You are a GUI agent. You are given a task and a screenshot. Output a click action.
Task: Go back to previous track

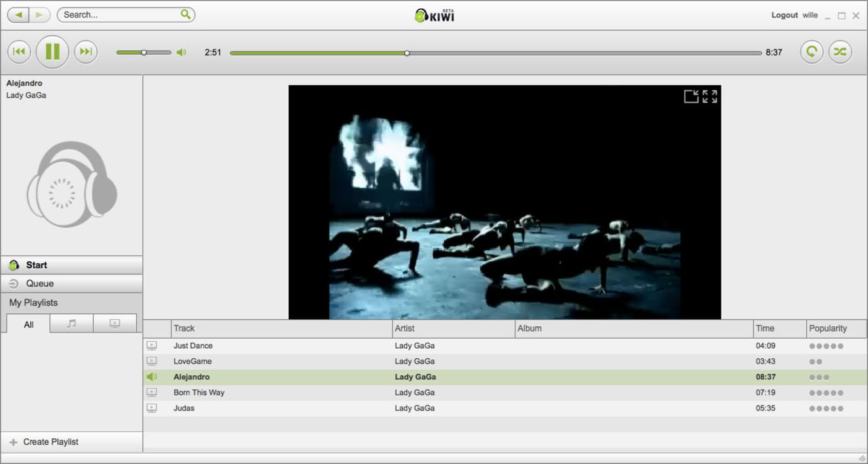coord(19,52)
